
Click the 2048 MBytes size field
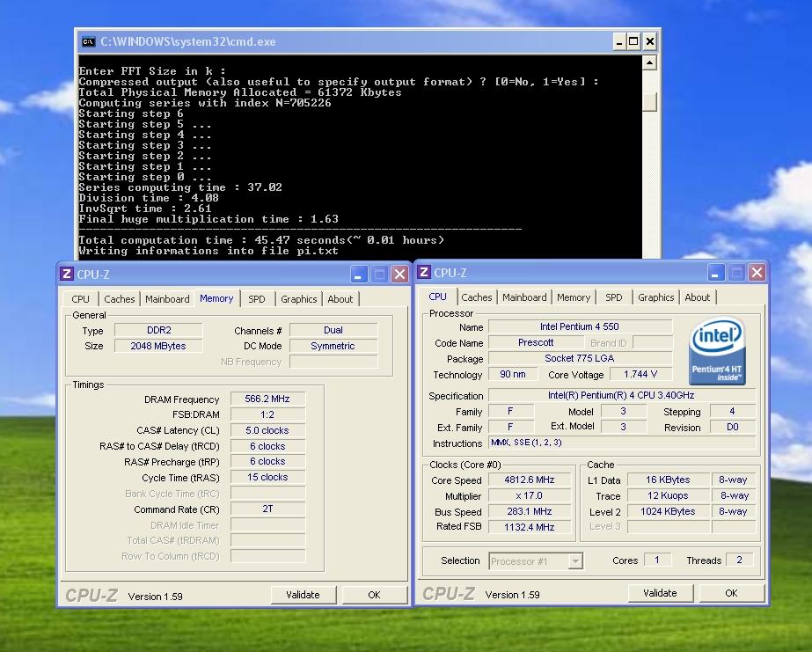click(x=158, y=346)
